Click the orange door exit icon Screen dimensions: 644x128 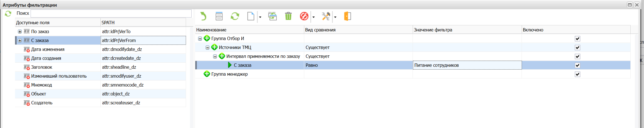[x=347, y=16]
